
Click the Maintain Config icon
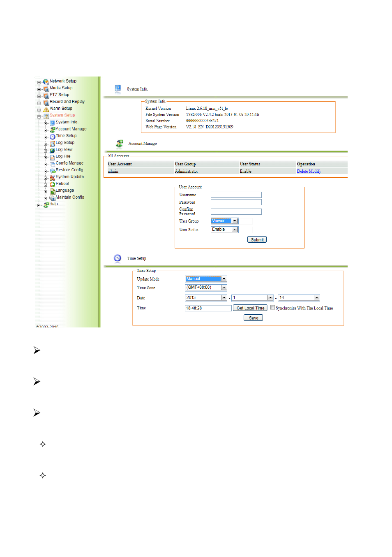click(52, 198)
